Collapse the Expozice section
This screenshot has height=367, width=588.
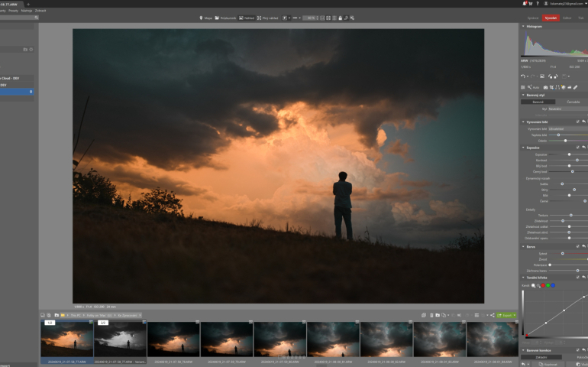(x=523, y=148)
